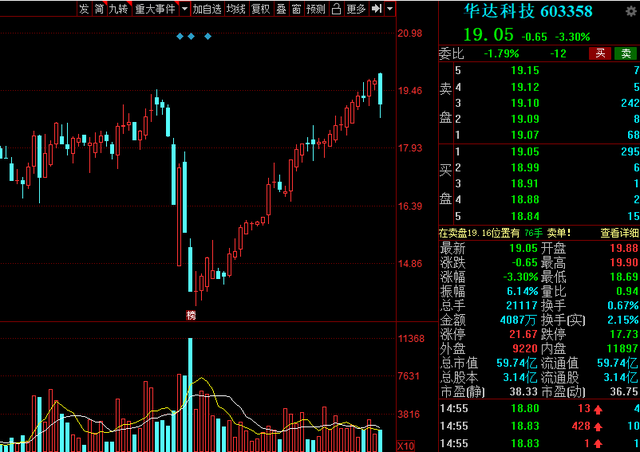Click the 金额 value 4087万
This screenshot has height=452, width=640.
[519, 320]
